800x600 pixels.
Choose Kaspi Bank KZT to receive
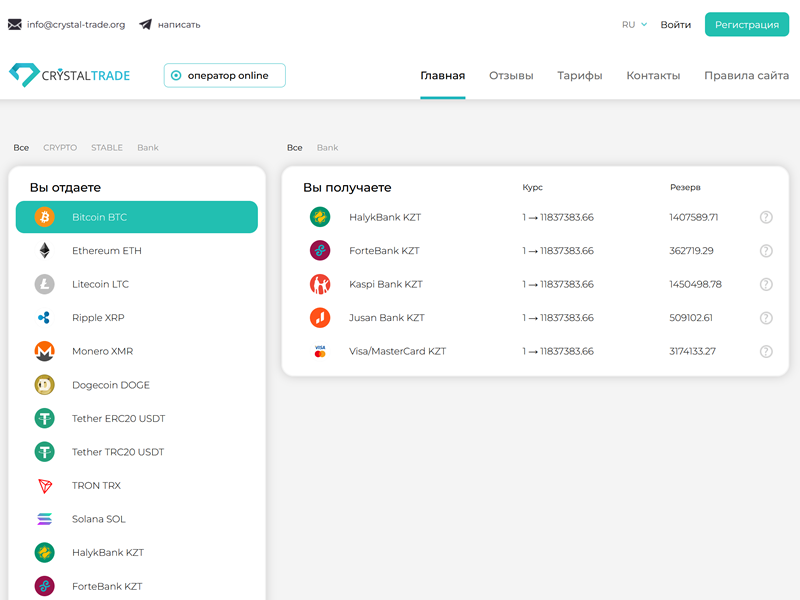[x=535, y=284]
